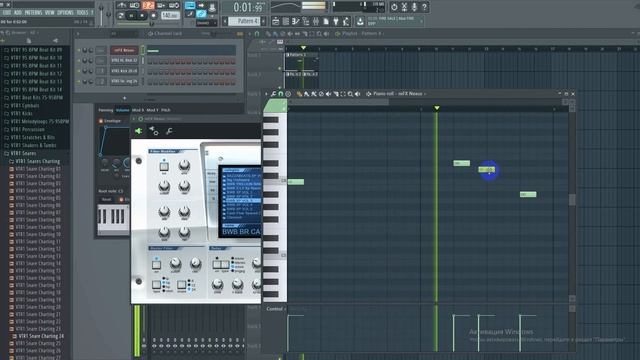This screenshot has height=360, width=640.
Task: Click the master pitch slider
Action: click(x=109, y=14)
